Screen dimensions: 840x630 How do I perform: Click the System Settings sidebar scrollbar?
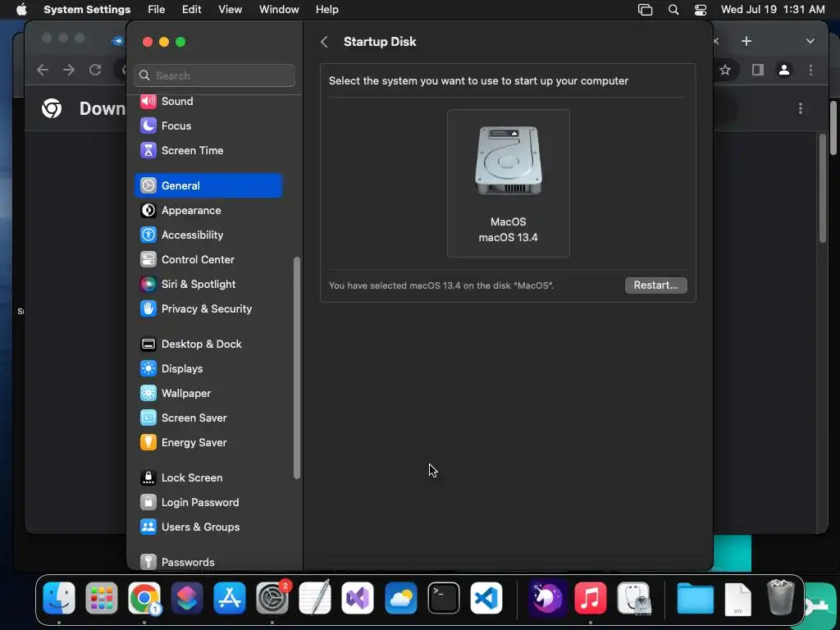[297, 368]
